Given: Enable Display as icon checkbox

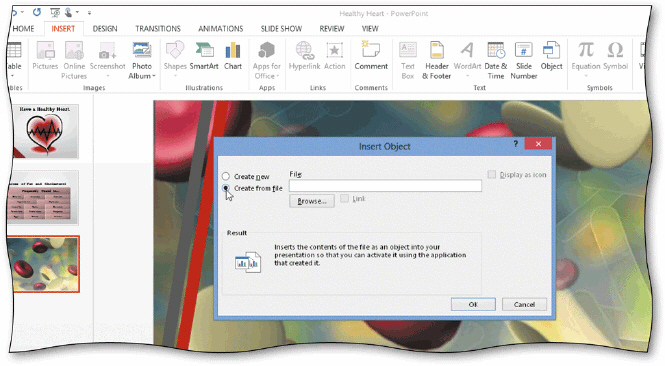Looking at the screenshot, I should click(492, 174).
